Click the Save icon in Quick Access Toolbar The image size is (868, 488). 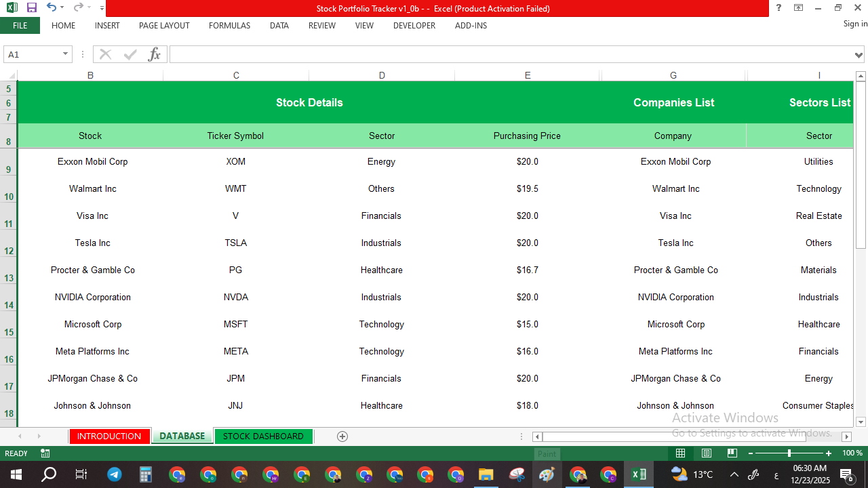pyautogui.click(x=32, y=7)
